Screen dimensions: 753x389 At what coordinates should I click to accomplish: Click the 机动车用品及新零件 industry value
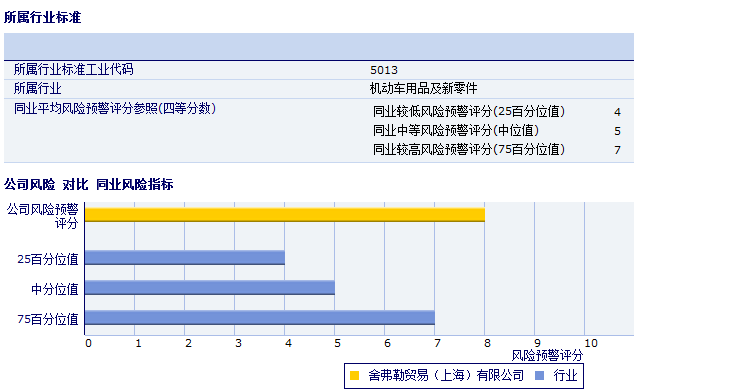(423, 88)
